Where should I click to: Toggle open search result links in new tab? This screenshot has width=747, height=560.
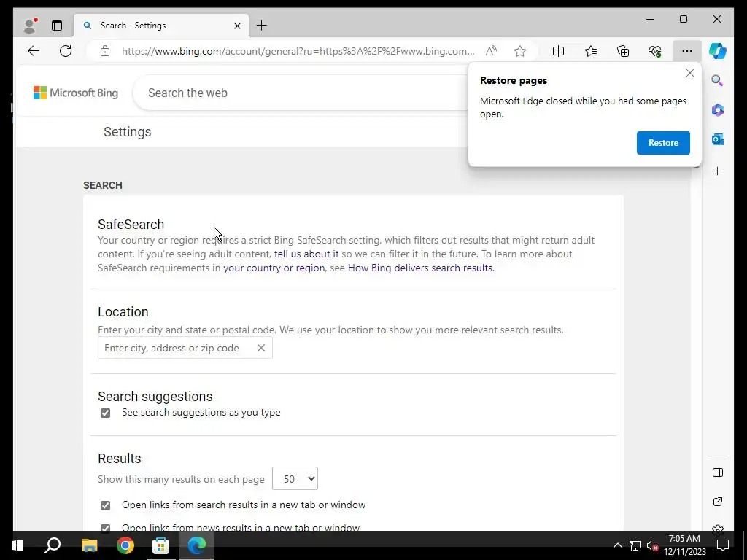(x=105, y=505)
